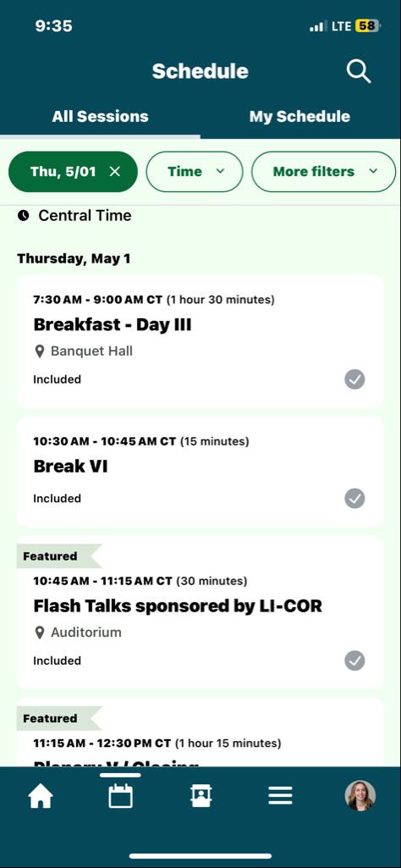Open the calendar schedule icon in bottom bar

pos(121,796)
